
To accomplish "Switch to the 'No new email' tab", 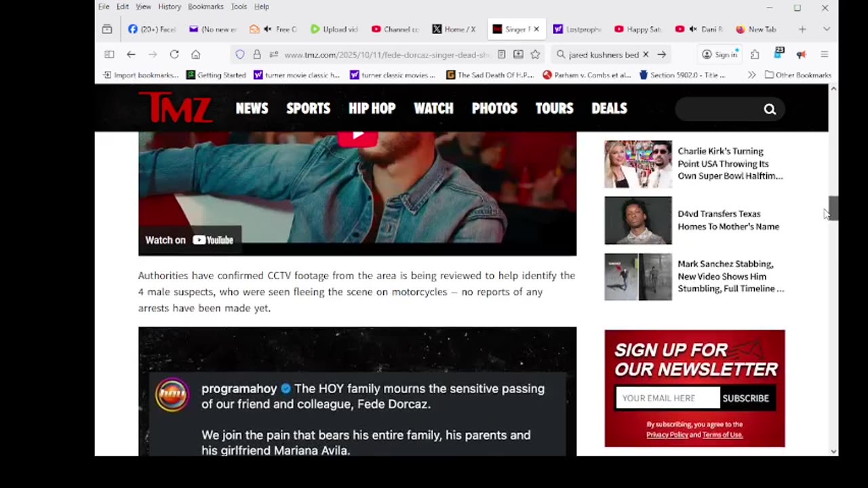I will [213, 29].
